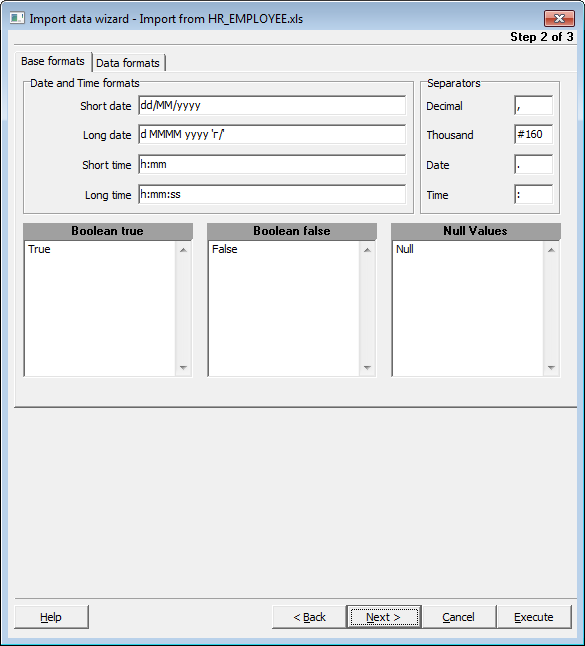Click up arrow in Null Values list

pos(551,250)
